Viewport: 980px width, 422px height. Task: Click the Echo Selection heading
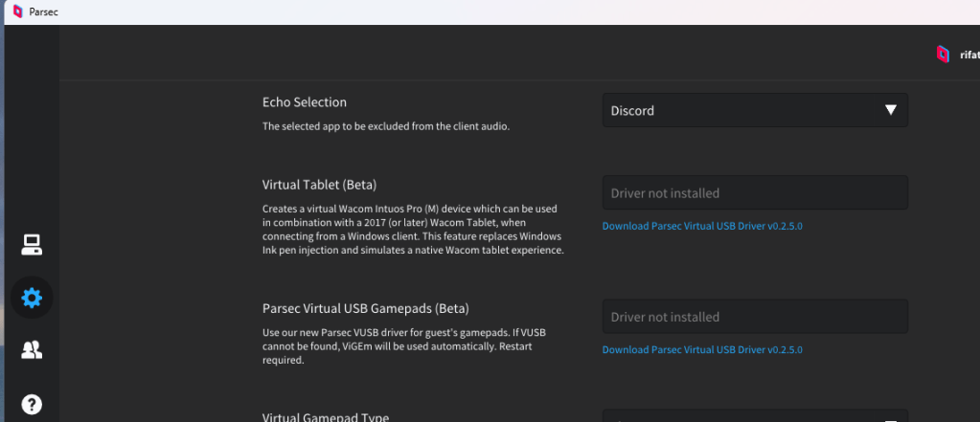click(x=305, y=101)
